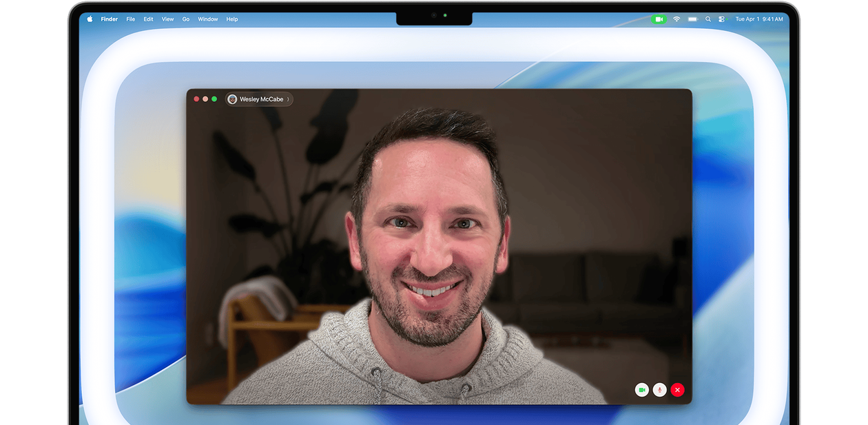Click the battery charge level indicator
Image resolution: width=868 pixels, height=425 pixels.
(x=692, y=19)
